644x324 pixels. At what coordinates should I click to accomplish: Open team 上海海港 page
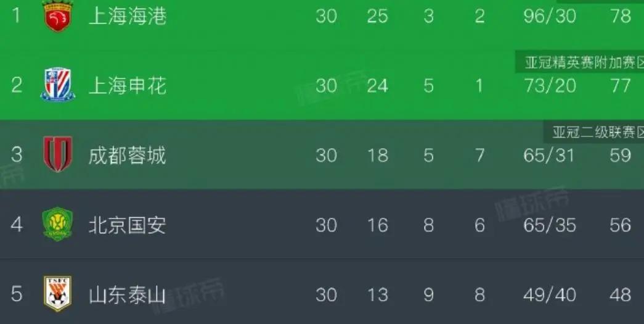128,17
